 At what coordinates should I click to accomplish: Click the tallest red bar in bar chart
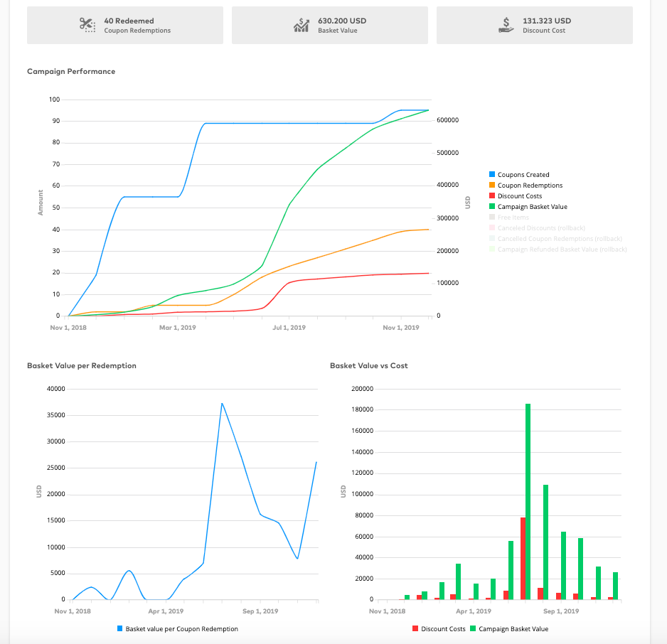tap(523, 559)
